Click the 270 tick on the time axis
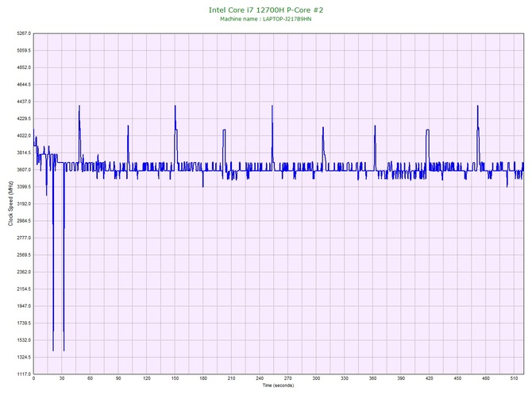The height and width of the screenshot is (399, 532). click(x=287, y=378)
